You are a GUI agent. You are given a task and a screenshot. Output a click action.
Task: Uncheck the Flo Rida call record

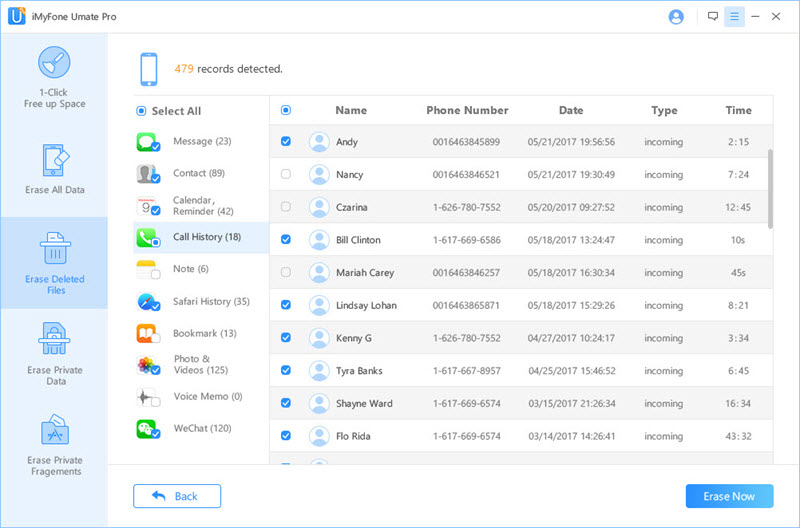[286, 435]
